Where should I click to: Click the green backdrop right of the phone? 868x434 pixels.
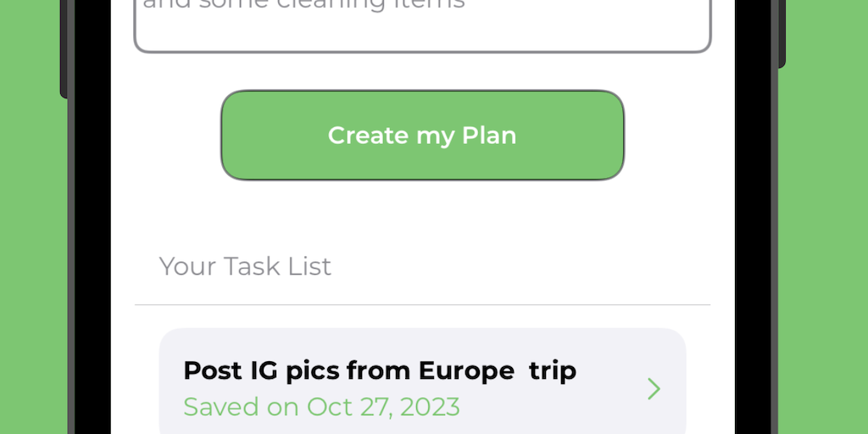pyautogui.click(x=826, y=254)
